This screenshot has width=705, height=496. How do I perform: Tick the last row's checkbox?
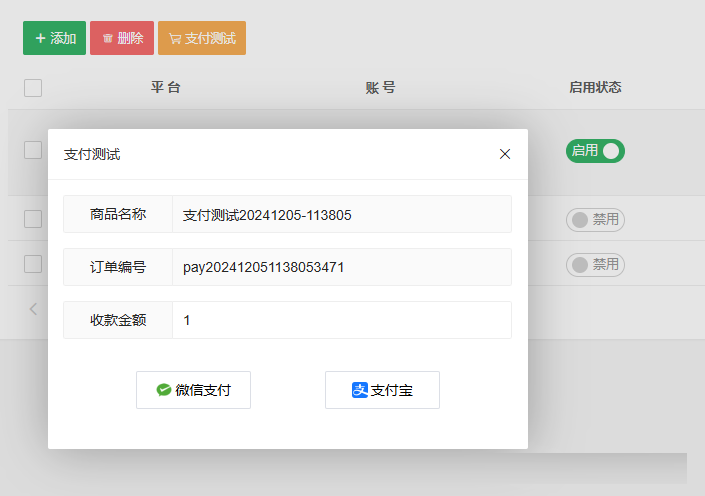tap(33, 264)
